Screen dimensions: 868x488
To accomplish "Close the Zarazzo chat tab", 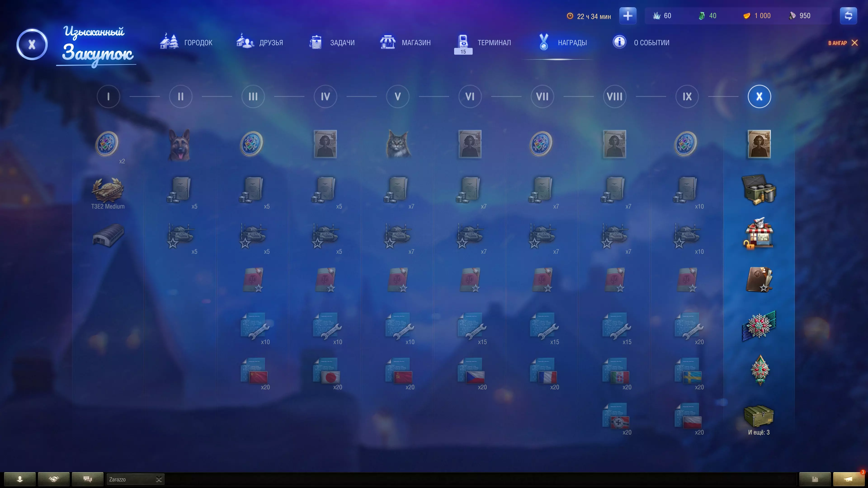I will pos(159,479).
